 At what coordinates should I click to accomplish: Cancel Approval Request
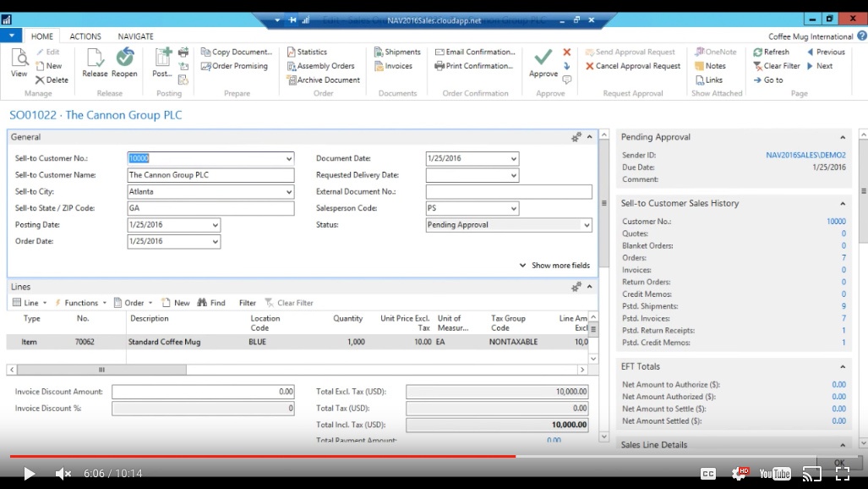[633, 66]
